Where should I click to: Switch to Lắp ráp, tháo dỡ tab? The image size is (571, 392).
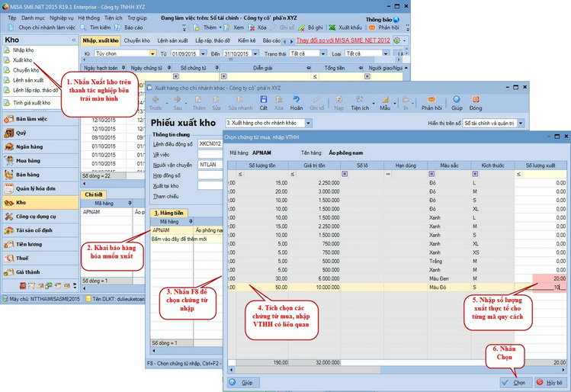click(x=212, y=40)
